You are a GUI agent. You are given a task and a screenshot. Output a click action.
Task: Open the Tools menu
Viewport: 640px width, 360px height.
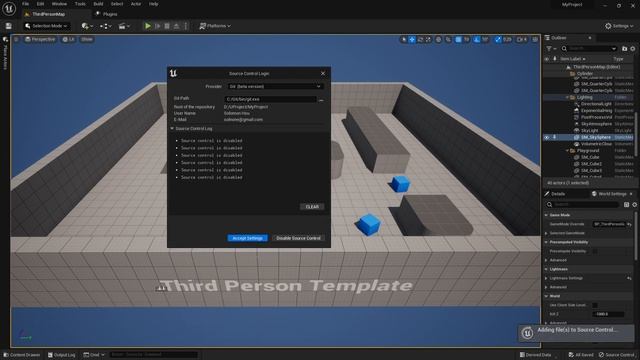point(80,4)
